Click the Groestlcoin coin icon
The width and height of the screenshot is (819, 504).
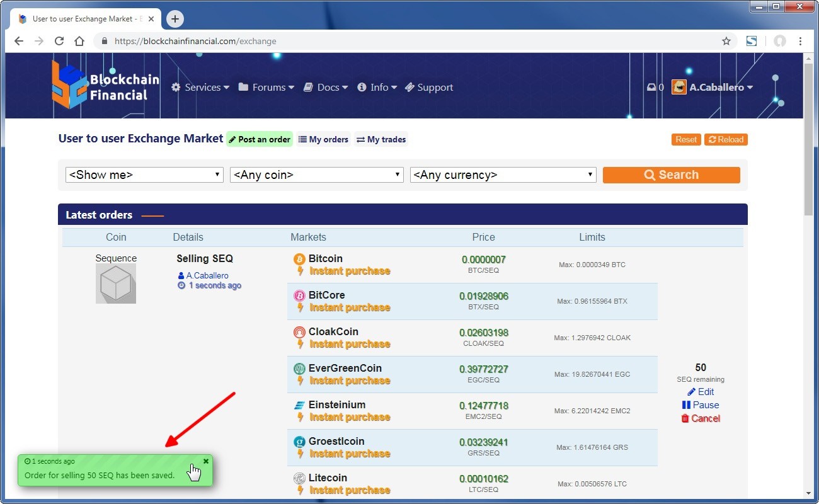click(x=299, y=442)
